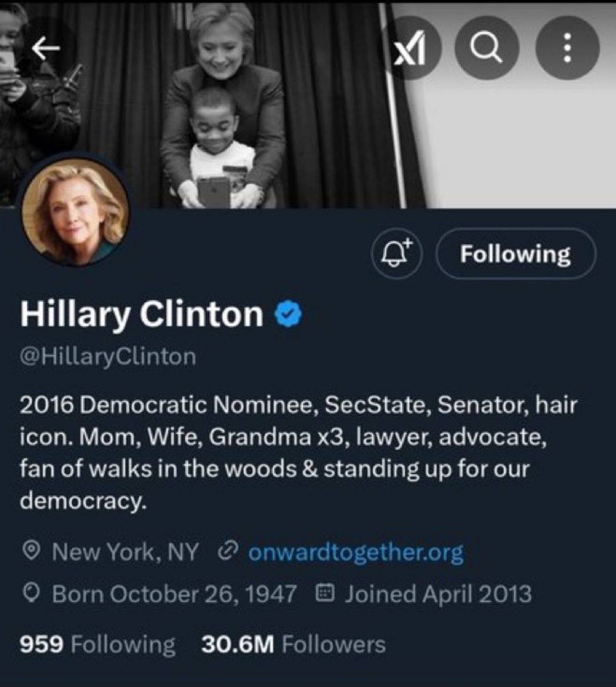Tap the back arrow
616x687 pixels.
(x=45, y=49)
